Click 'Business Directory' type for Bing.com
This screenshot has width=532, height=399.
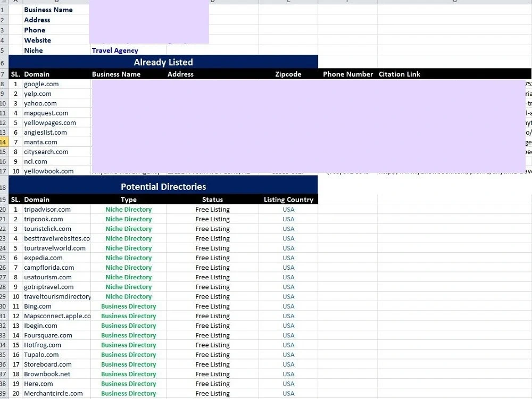[129, 306]
